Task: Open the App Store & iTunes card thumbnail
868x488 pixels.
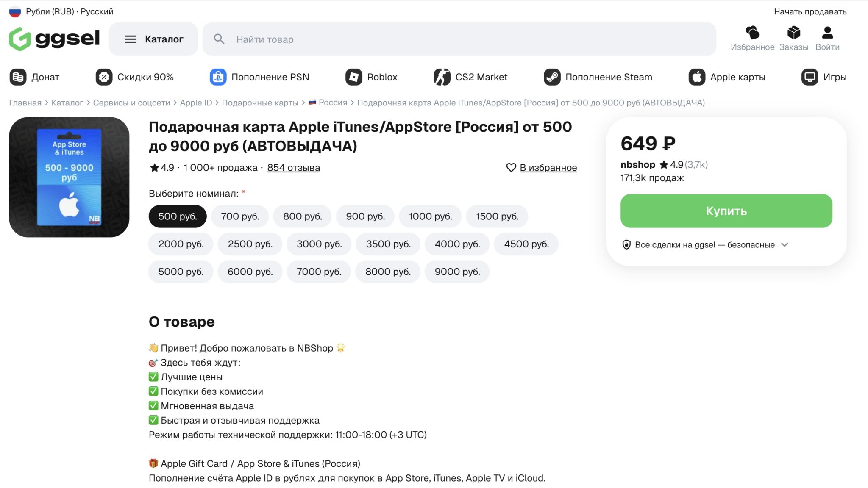Action: point(69,177)
